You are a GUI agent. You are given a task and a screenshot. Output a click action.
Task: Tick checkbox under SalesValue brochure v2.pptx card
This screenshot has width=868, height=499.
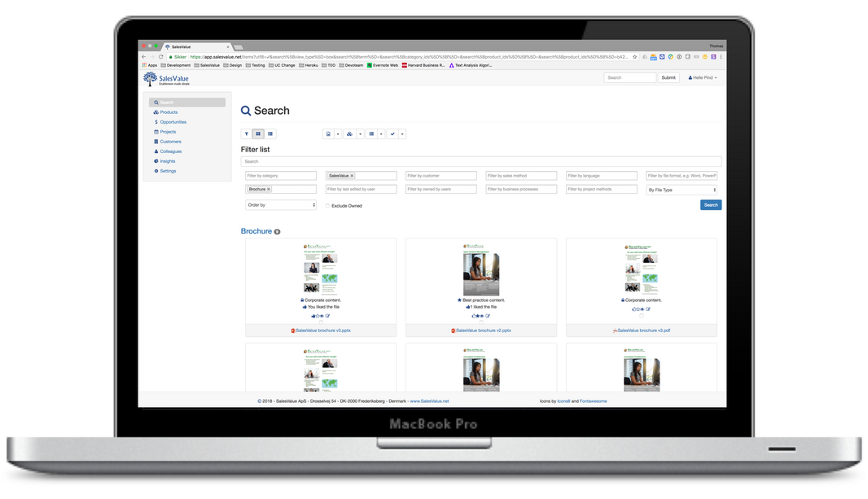pyautogui.click(x=480, y=322)
